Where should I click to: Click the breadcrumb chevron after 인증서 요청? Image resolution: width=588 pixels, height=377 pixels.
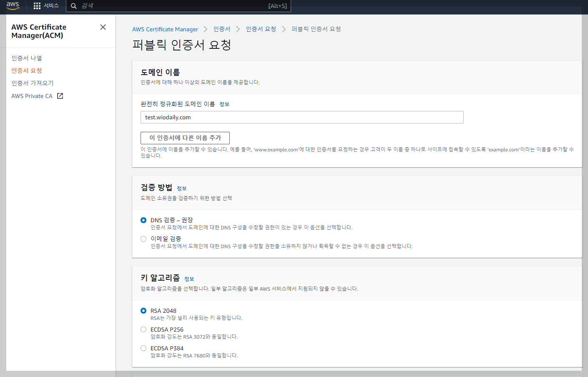tap(284, 29)
